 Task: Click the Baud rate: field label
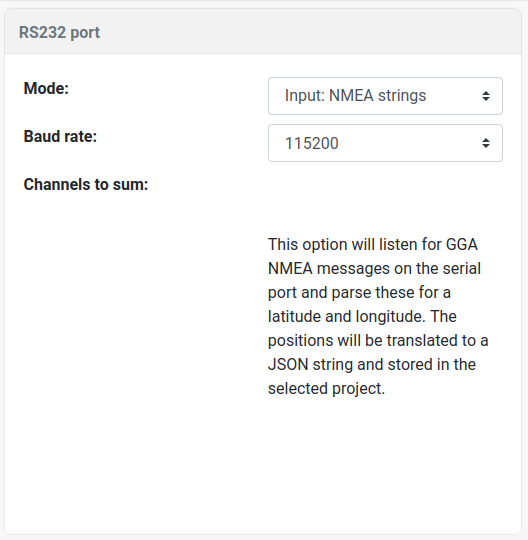point(60,136)
